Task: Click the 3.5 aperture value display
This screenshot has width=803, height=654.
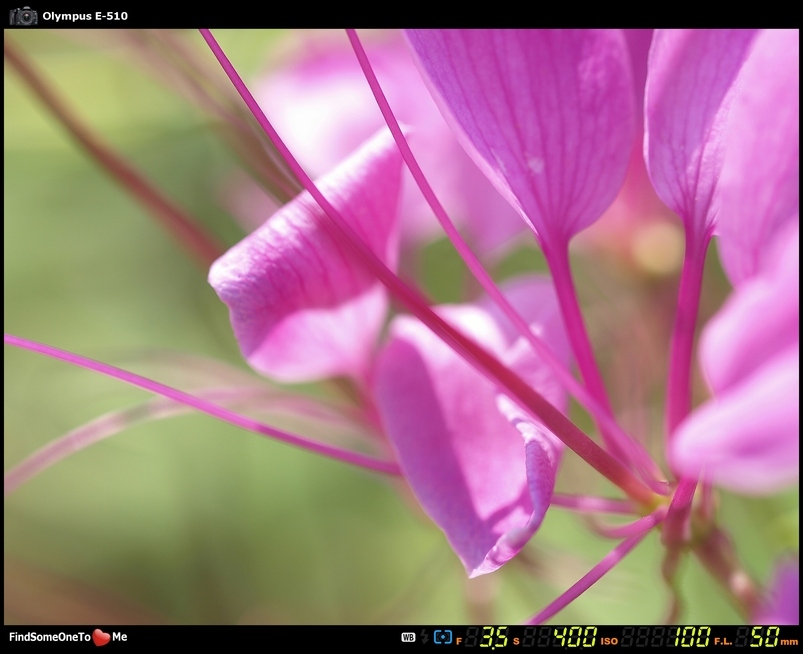Action: 492,637
